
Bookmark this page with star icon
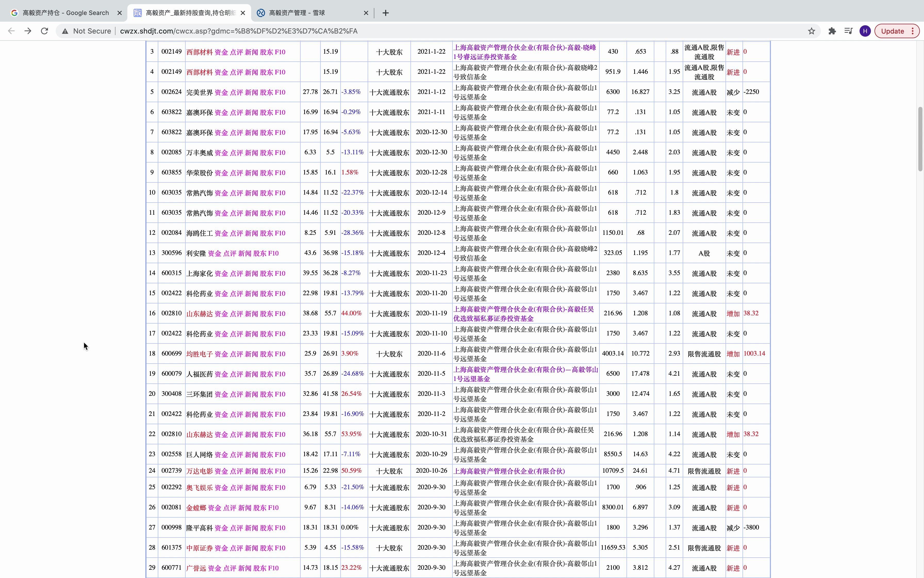tap(811, 31)
